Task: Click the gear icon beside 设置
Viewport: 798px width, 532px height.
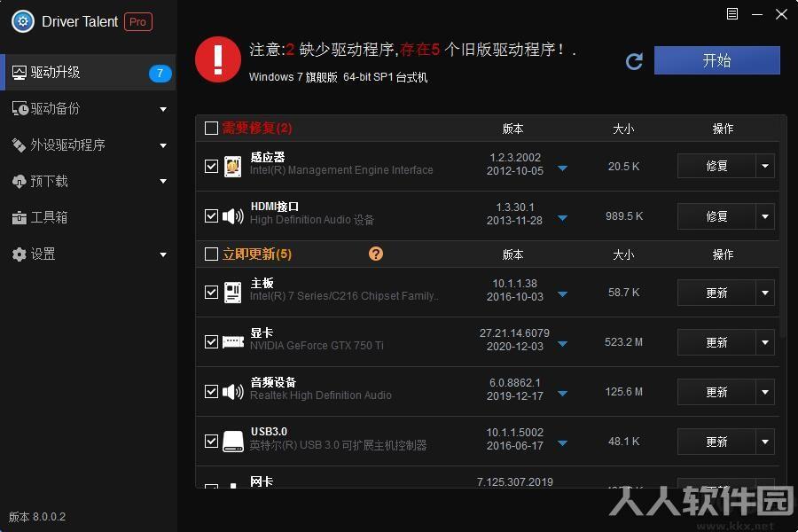Action: [19, 254]
